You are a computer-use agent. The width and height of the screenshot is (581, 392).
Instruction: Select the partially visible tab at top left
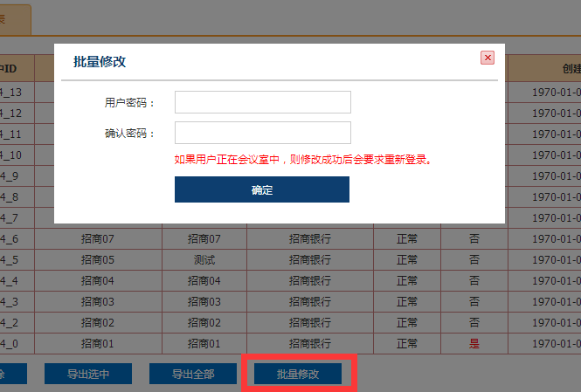point(14,18)
